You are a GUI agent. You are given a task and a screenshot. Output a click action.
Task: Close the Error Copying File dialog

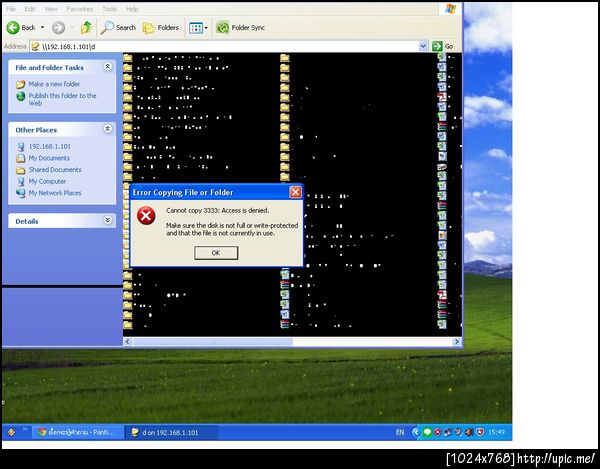pyautogui.click(x=295, y=192)
